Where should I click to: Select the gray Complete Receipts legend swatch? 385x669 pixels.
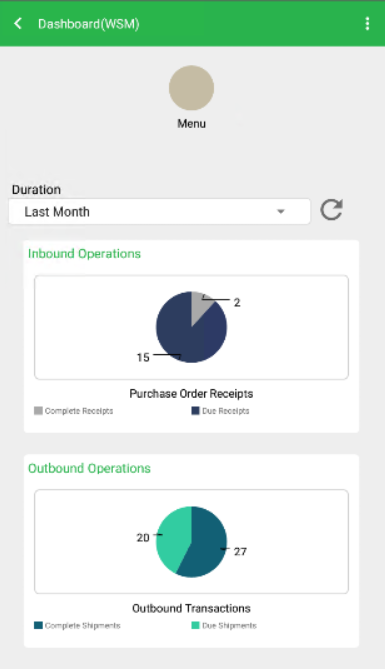[38, 410]
